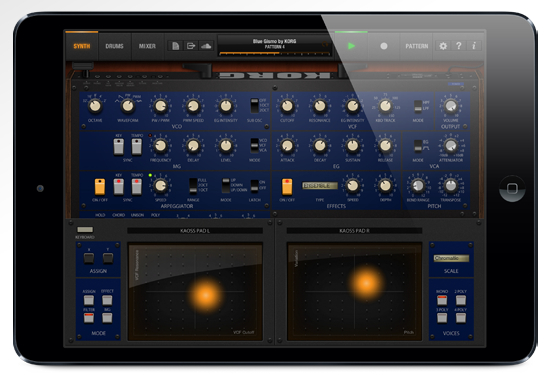Click the PW / PWM knob
This screenshot has width=550, height=375.
point(160,106)
